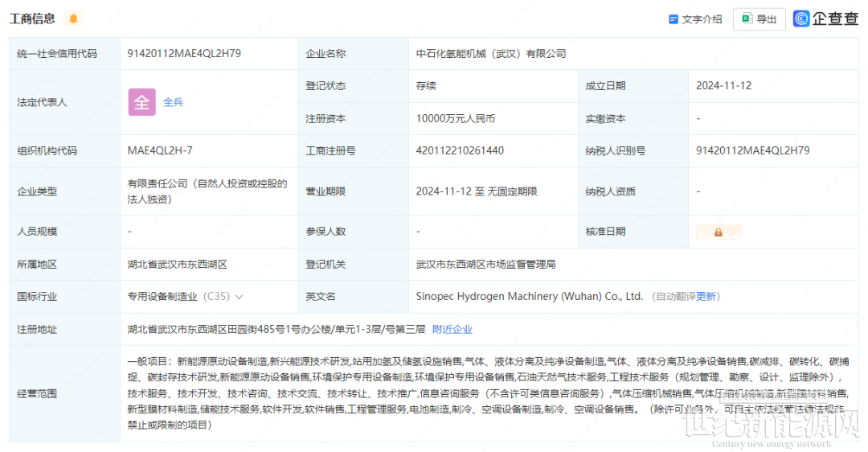Image resolution: width=868 pixels, height=452 pixels.
Task: Select the 工商信息 section heading
Action: 33,19
